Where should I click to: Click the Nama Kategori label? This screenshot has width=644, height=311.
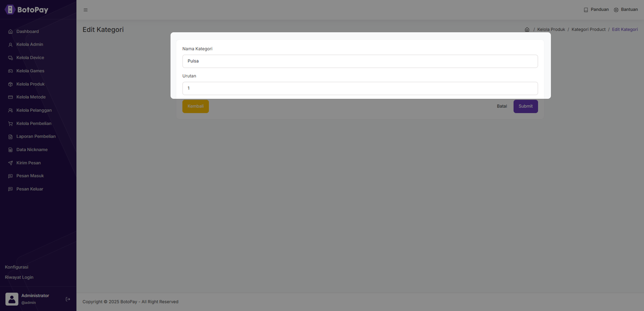click(197, 49)
